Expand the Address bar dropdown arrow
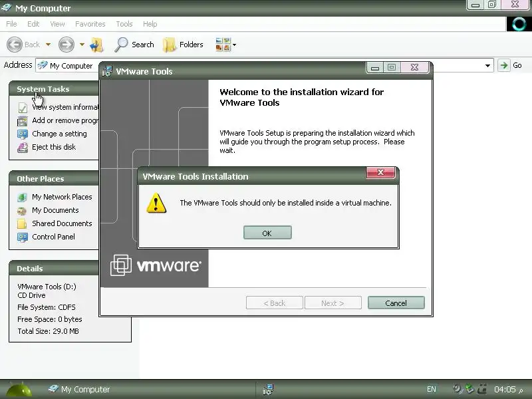The width and height of the screenshot is (532, 399). pos(487,65)
